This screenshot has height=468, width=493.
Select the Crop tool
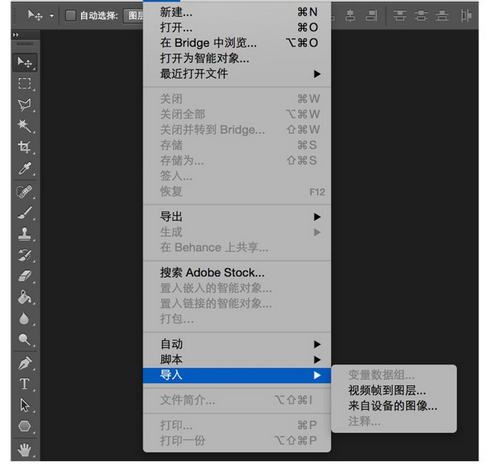tap(25, 147)
